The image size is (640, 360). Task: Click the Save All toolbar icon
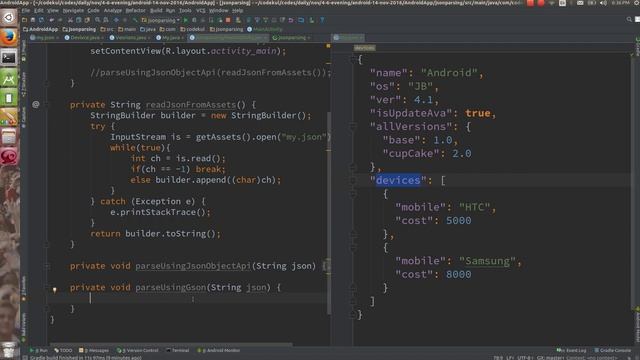point(33,20)
